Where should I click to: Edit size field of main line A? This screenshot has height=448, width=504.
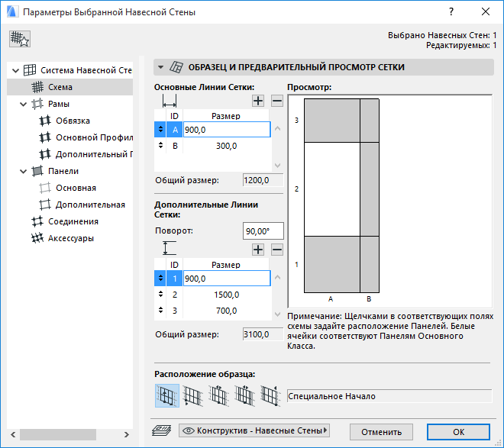pos(227,130)
